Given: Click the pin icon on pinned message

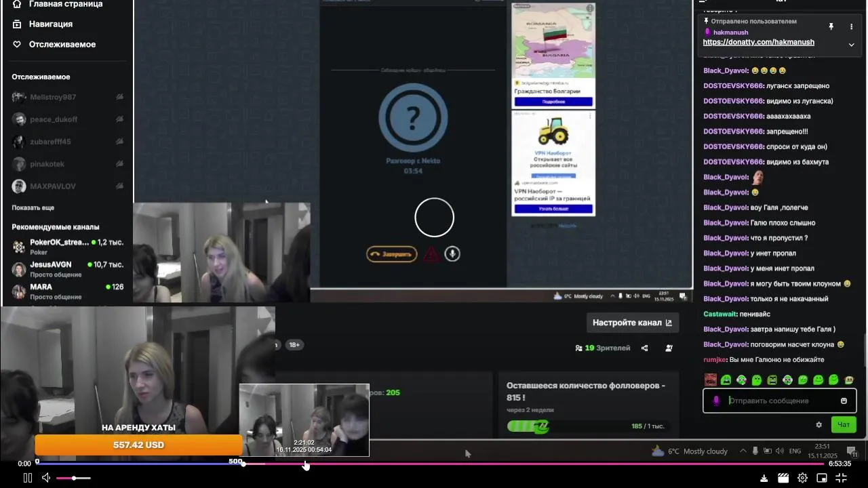Looking at the screenshot, I should [x=831, y=26].
